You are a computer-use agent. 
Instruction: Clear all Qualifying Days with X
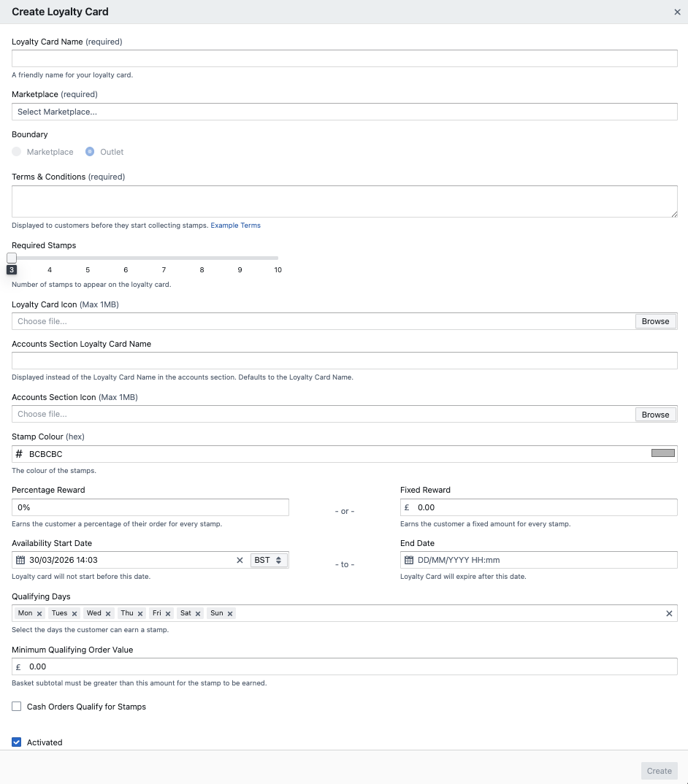tap(669, 614)
